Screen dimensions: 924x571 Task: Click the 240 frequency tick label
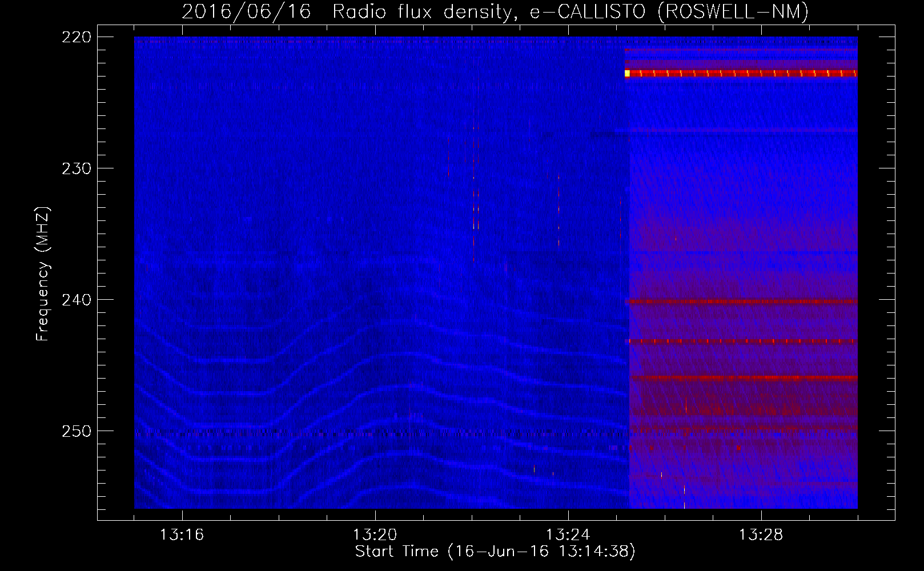(77, 300)
